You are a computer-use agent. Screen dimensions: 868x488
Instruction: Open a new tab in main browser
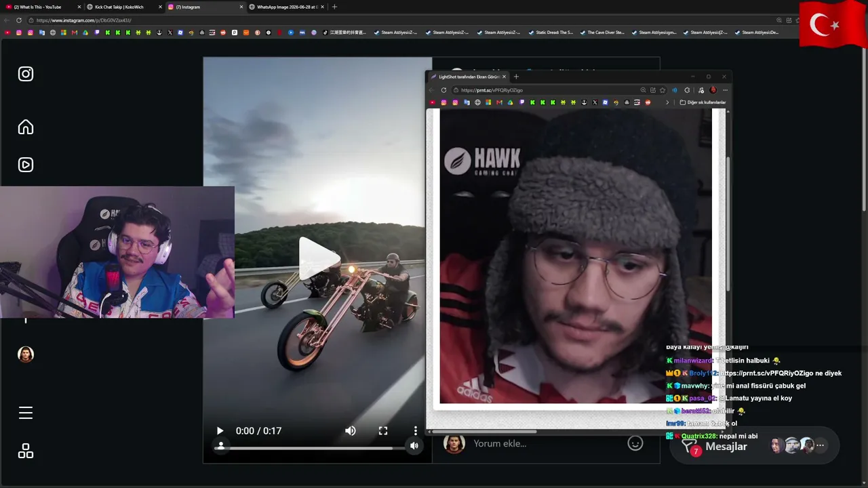[334, 7]
